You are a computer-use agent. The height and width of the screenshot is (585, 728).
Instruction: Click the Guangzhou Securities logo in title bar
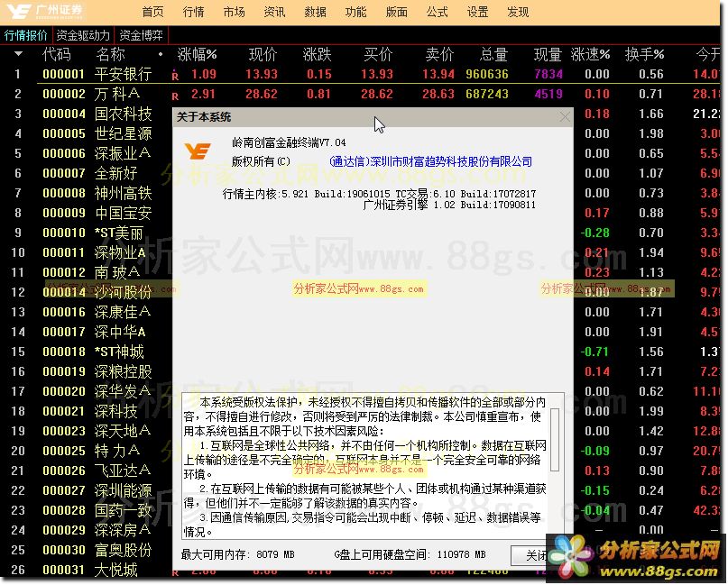[x=45, y=11]
